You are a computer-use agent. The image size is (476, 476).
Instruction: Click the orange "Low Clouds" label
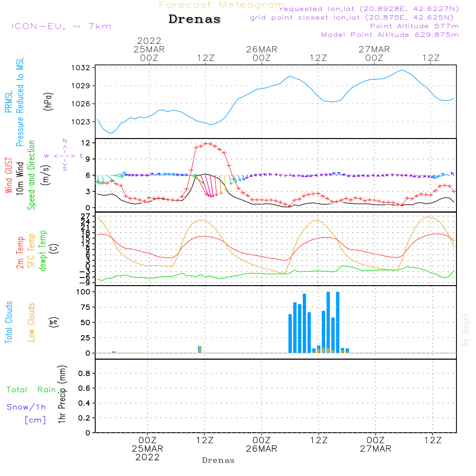(x=31, y=322)
